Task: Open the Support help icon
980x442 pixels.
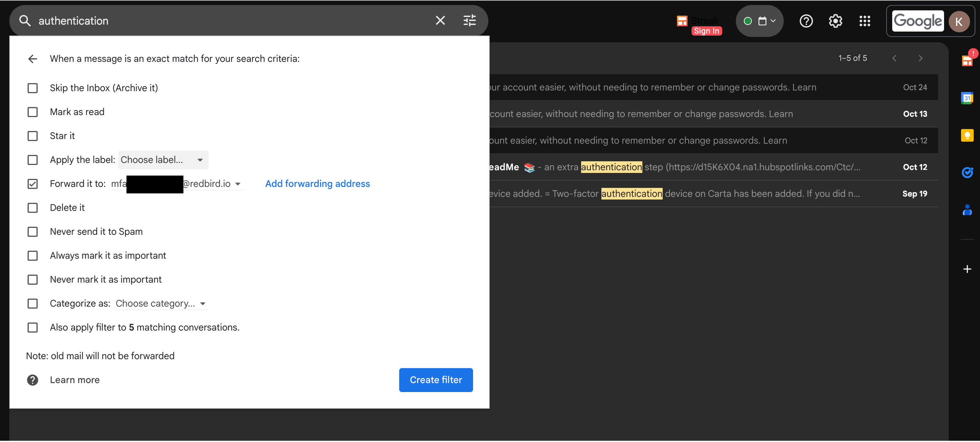Action: pos(806,21)
